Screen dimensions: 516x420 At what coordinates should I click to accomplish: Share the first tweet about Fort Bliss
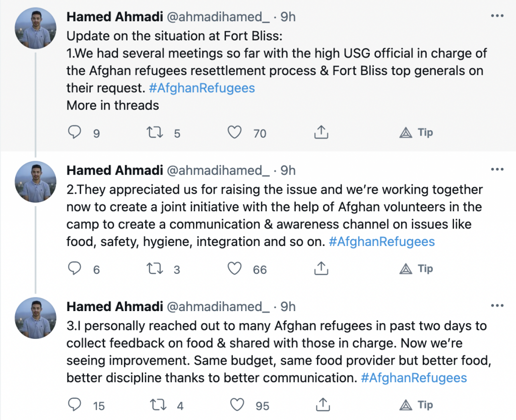click(x=321, y=133)
